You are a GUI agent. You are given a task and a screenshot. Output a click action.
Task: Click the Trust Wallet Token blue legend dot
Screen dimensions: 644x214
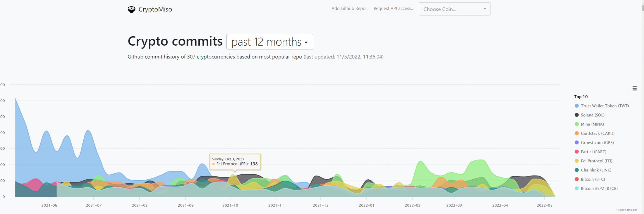pyautogui.click(x=576, y=106)
